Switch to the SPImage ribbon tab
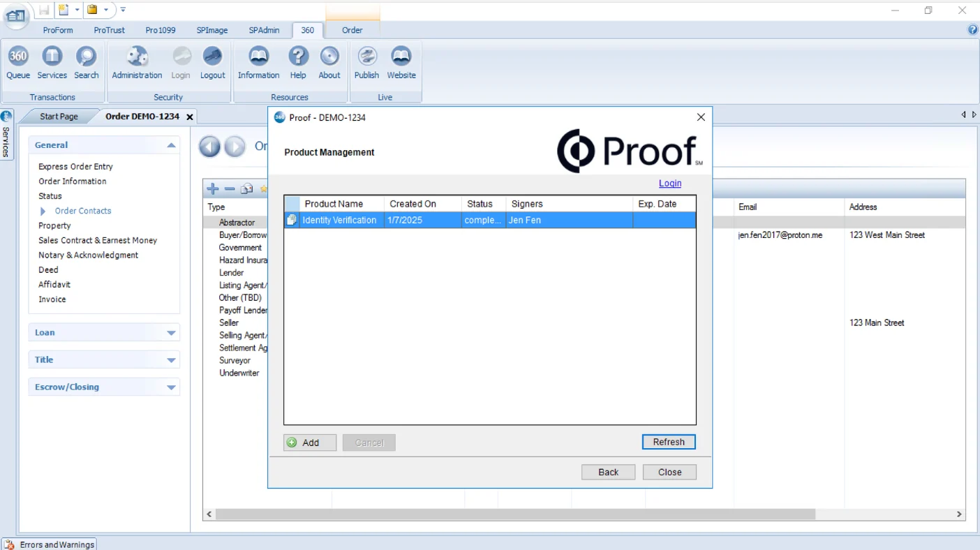Image resolution: width=980 pixels, height=550 pixels. click(212, 30)
